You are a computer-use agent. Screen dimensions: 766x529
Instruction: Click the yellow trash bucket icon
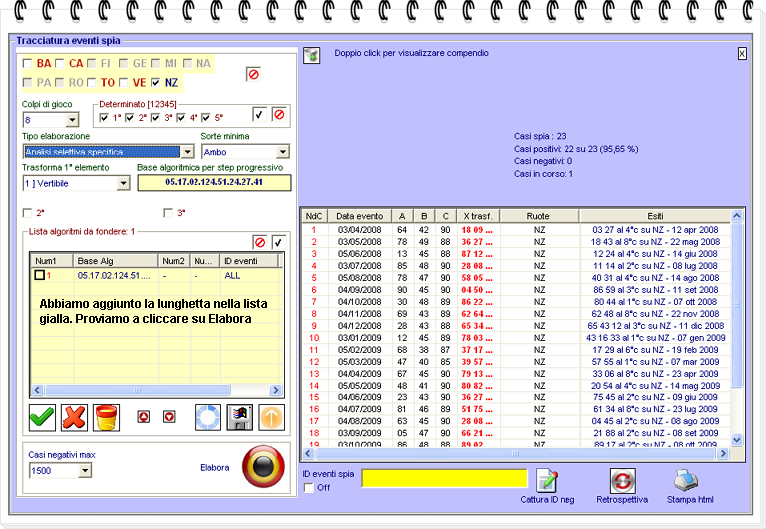point(106,418)
